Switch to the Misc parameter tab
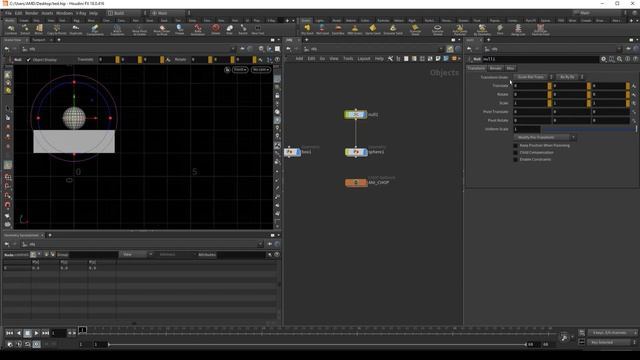The width and height of the screenshot is (640, 360). [x=510, y=68]
